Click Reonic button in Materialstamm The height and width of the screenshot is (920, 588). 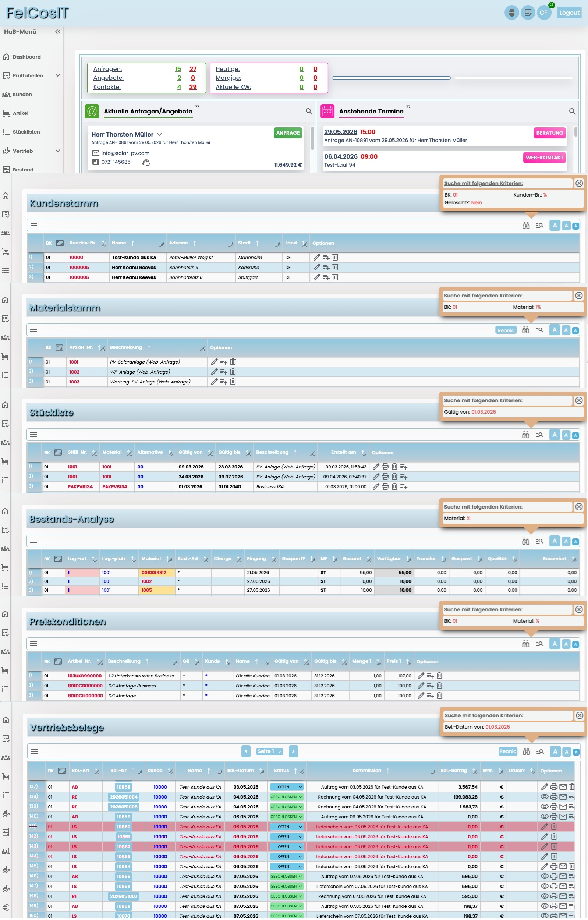coord(506,330)
